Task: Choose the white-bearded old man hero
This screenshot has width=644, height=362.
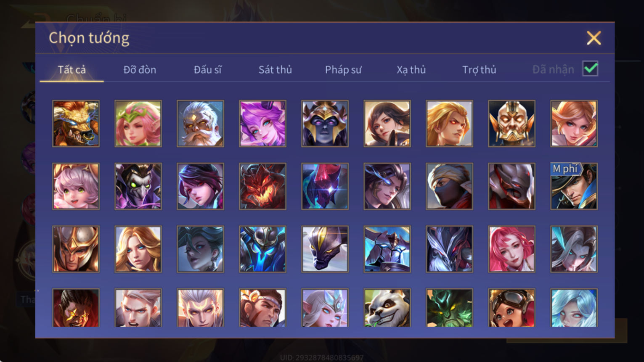Action: coord(200,124)
